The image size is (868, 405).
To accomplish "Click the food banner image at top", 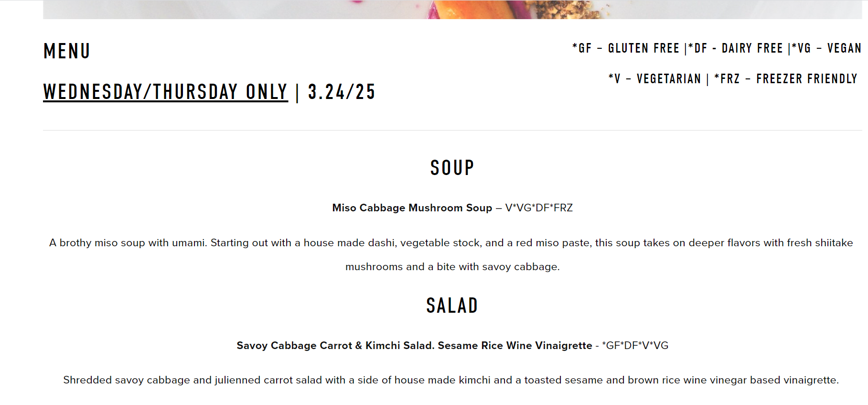I will coord(452,10).
